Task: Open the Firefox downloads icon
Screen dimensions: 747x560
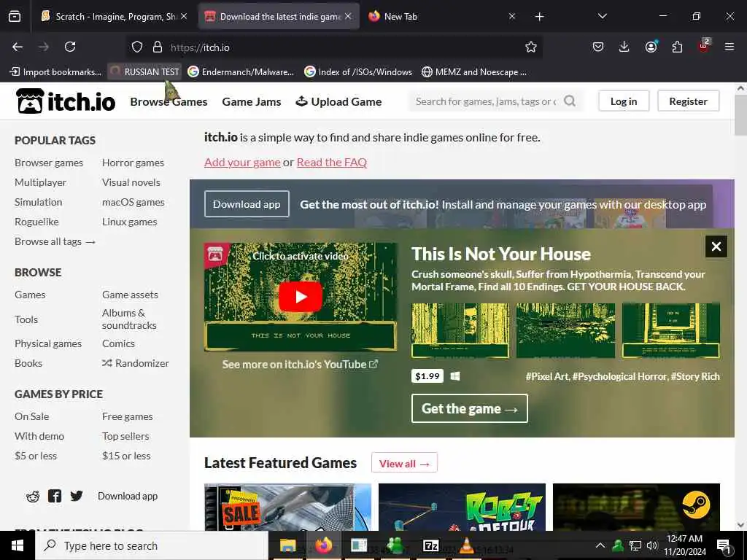Action: point(624,47)
